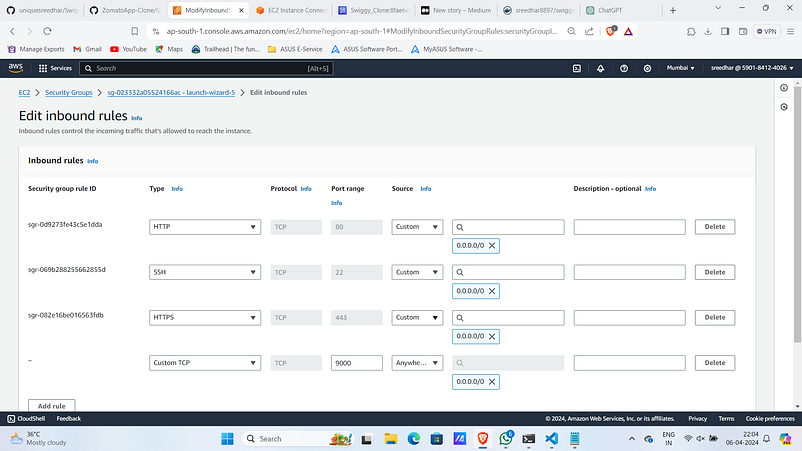Switch to the Swiggy_Clone browser tab
802x451 pixels.
point(373,10)
